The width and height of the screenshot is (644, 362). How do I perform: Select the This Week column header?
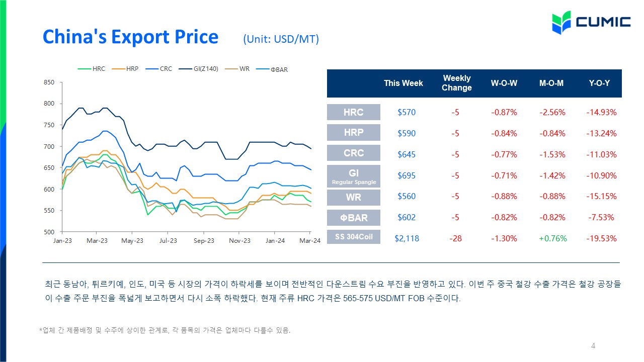404,83
